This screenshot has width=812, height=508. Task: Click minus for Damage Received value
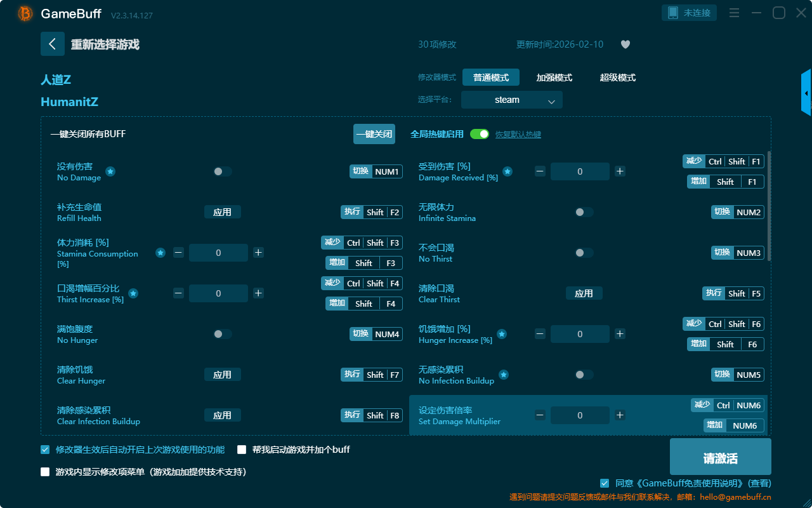540,171
